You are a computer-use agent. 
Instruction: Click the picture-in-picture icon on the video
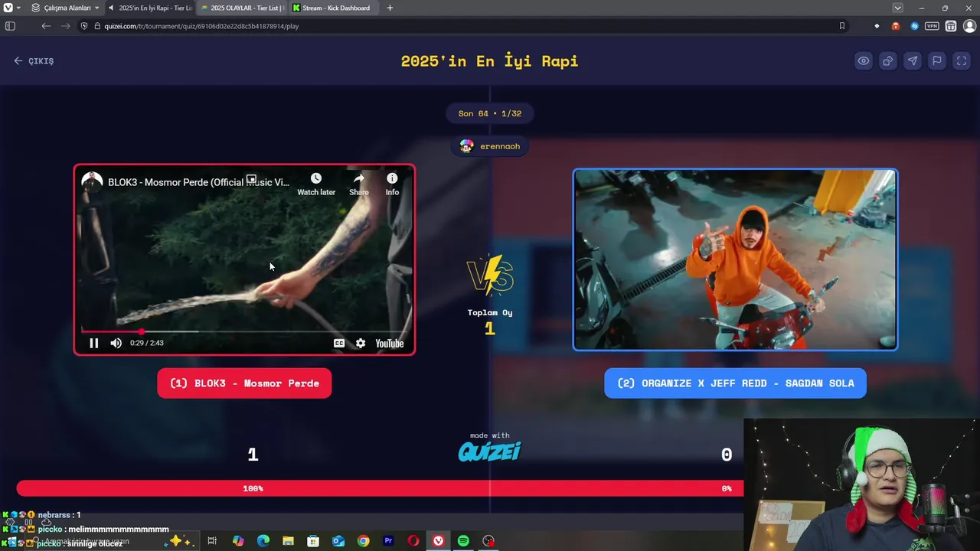point(251,179)
